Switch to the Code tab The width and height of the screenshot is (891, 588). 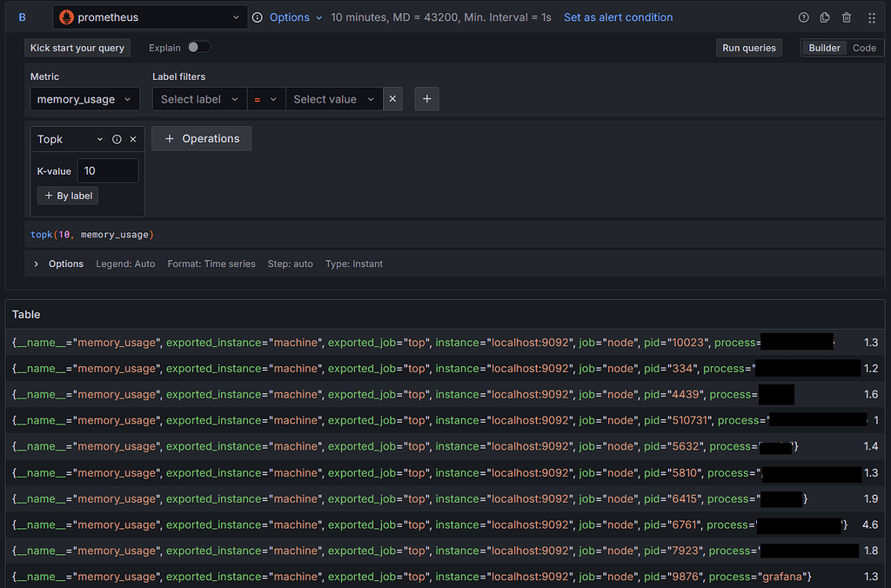coord(864,48)
